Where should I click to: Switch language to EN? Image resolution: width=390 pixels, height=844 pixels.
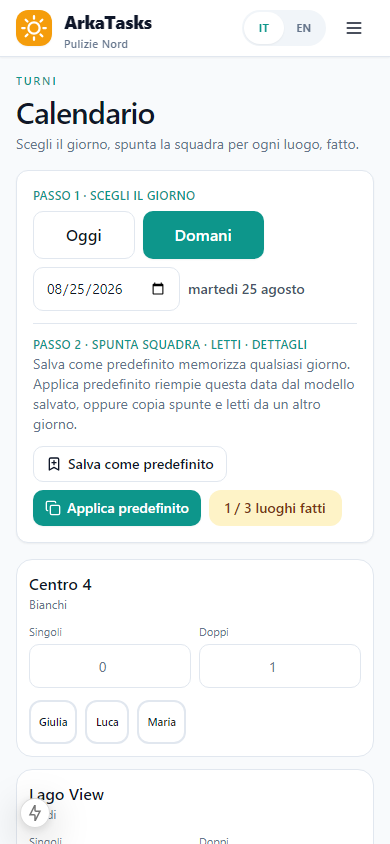click(x=303, y=28)
